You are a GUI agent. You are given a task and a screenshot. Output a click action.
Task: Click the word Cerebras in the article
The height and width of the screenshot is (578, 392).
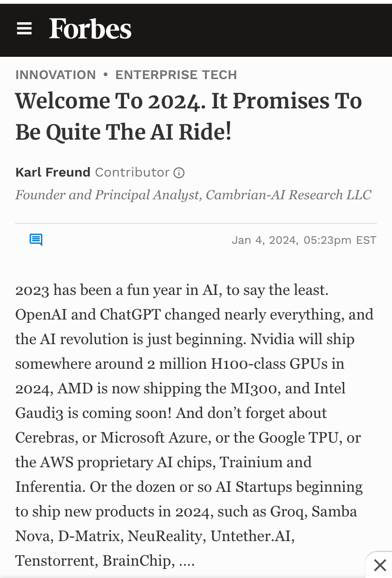click(45, 437)
